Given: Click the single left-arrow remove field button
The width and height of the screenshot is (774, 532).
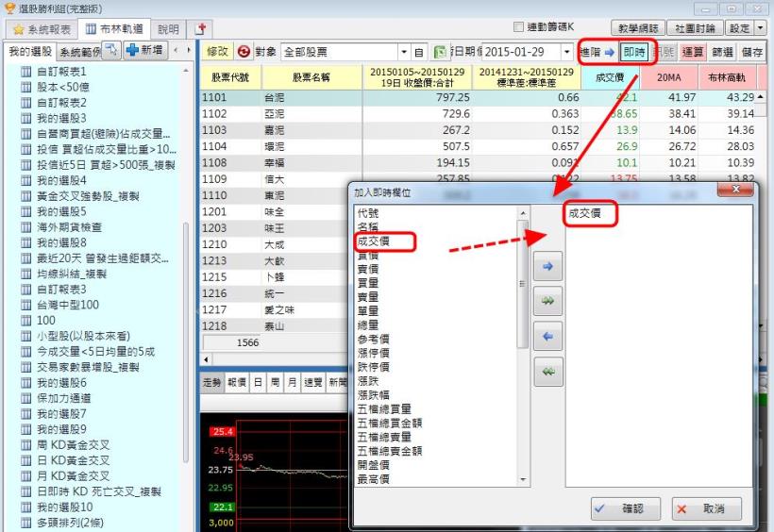Looking at the screenshot, I should (547, 337).
